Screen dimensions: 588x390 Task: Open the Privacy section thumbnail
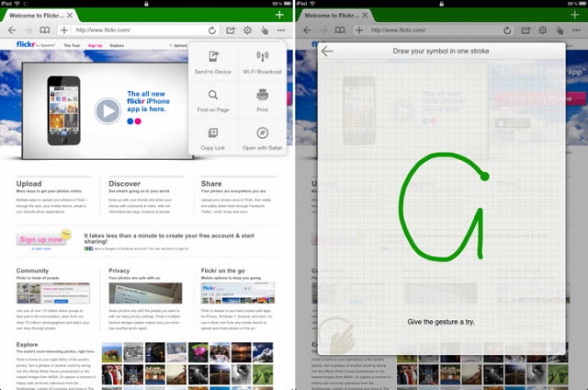click(145, 293)
